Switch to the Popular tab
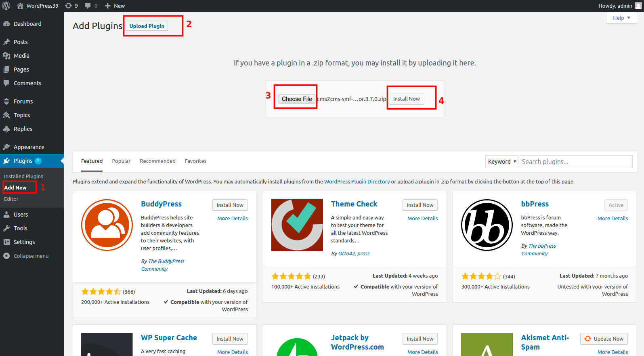The height and width of the screenshot is (356, 644). (x=121, y=161)
